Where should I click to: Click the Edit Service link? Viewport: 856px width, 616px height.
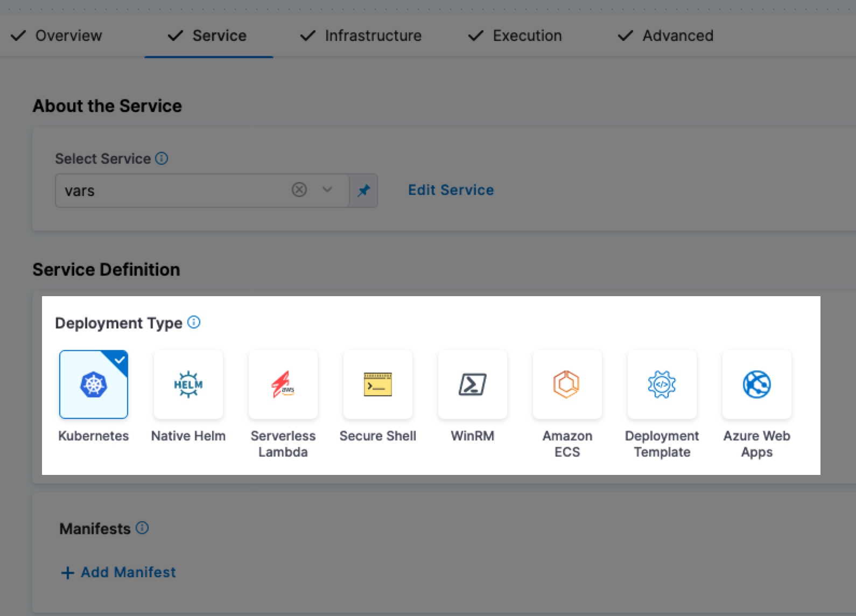(451, 190)
